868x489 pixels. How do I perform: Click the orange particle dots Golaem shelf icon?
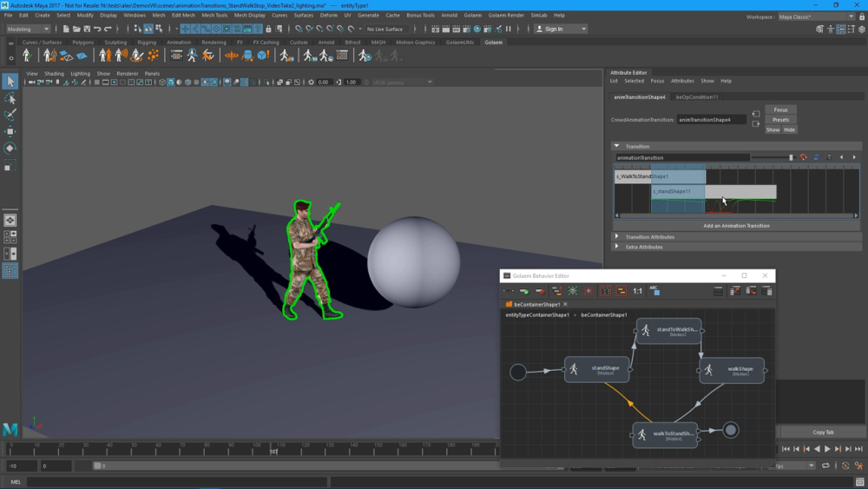pos(154,56)
